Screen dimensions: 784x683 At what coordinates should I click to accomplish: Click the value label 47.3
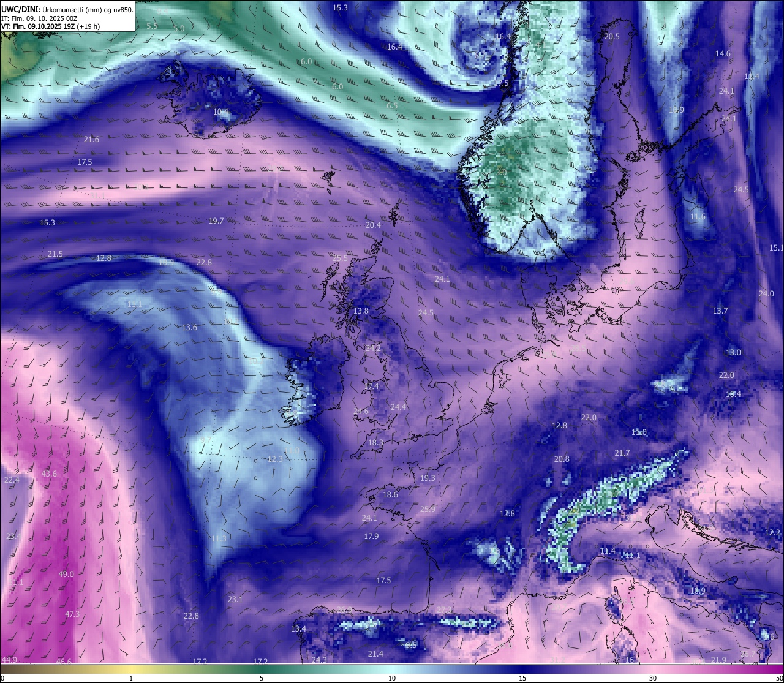click(x=72, y=614)
